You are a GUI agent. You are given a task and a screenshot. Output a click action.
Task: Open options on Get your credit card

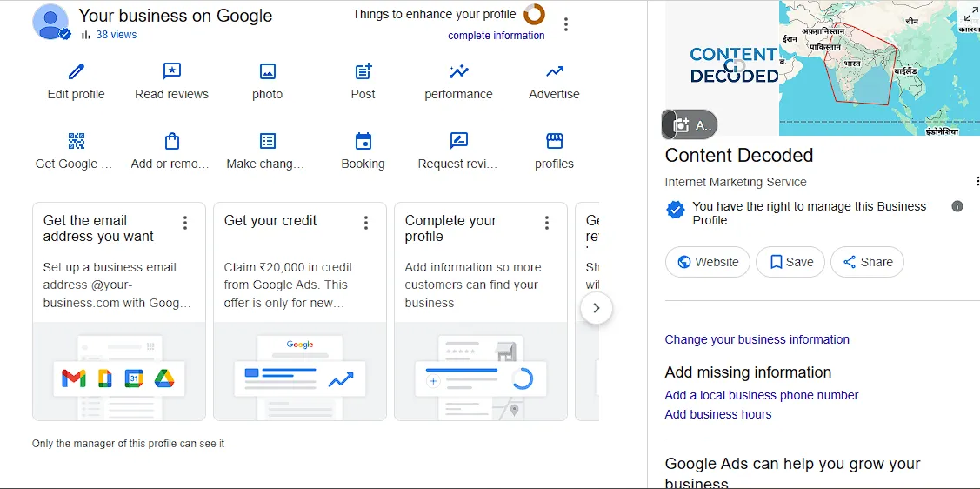[x=365, y=223]
